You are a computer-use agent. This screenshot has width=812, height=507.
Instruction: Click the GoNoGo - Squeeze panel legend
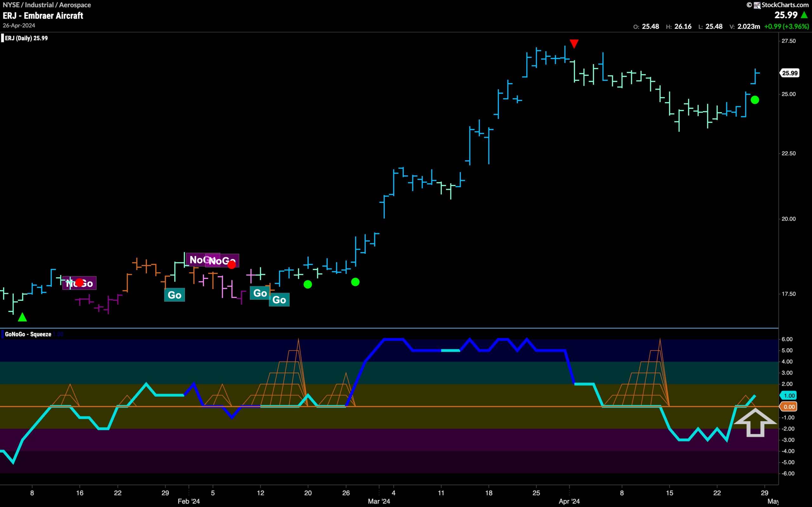click(x=28, y=334)
